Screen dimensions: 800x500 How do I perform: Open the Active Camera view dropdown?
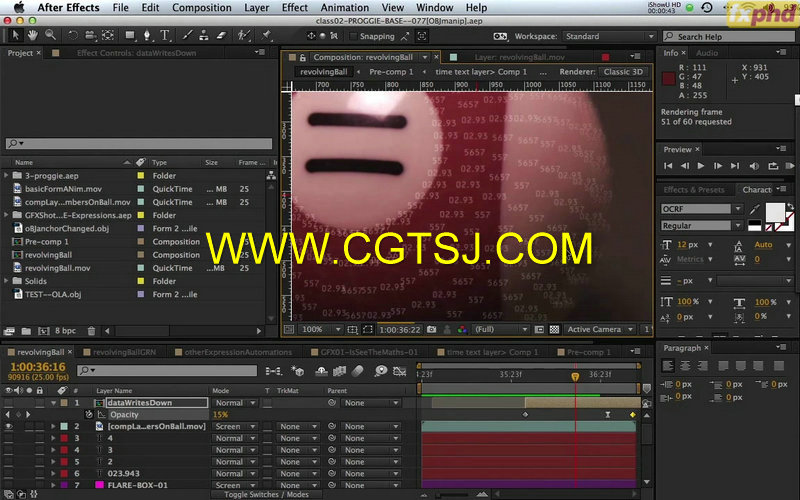[x=600, y=330]
